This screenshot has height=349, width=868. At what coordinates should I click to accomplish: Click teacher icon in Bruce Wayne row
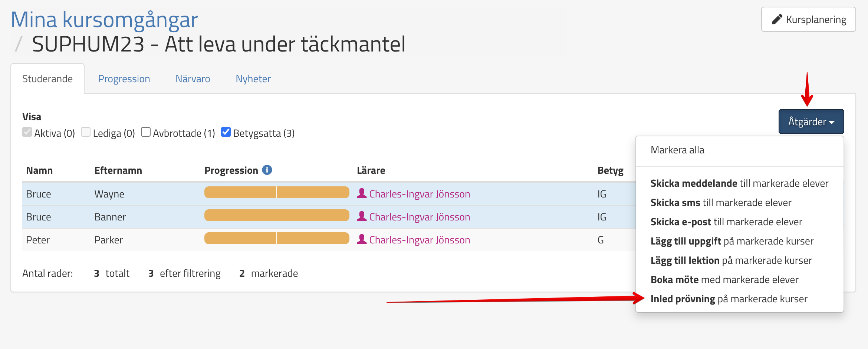click(362, 193)
